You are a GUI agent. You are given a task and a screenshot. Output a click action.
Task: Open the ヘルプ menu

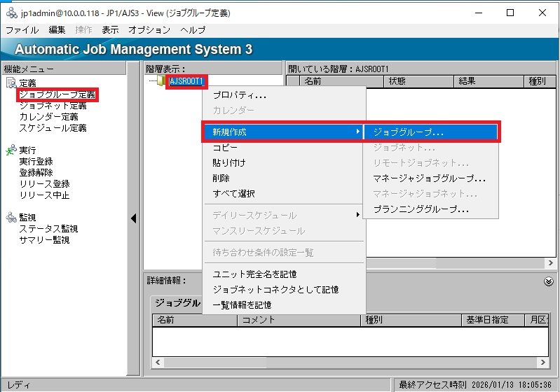point(193,30)
